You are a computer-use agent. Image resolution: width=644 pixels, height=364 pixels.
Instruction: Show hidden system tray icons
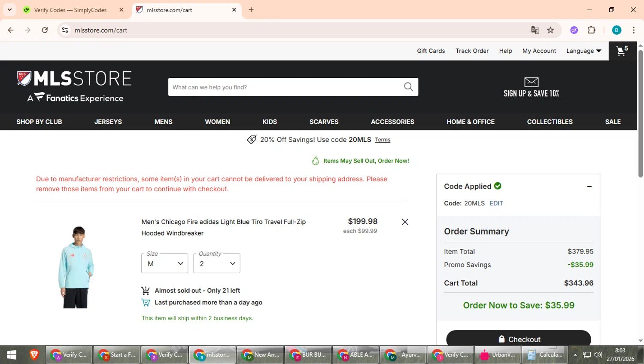click(575, 355)
